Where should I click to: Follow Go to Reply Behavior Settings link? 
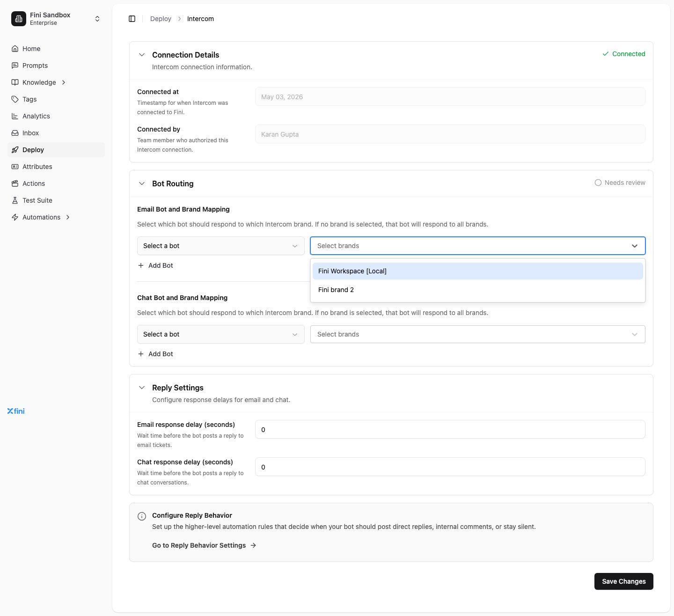[x=204, y=545]
